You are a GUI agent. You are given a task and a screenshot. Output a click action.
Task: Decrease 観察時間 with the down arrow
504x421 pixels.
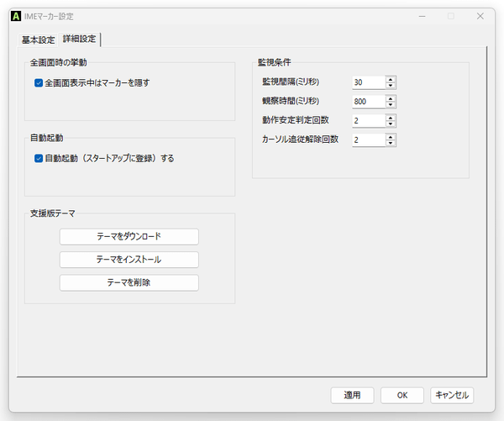point(391,105)
